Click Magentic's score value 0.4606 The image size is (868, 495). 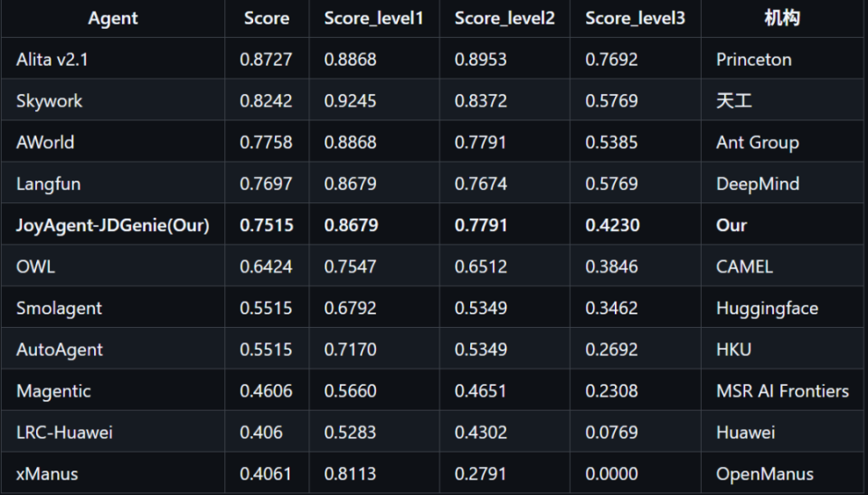pyautogui.click(x=266, y=391)
